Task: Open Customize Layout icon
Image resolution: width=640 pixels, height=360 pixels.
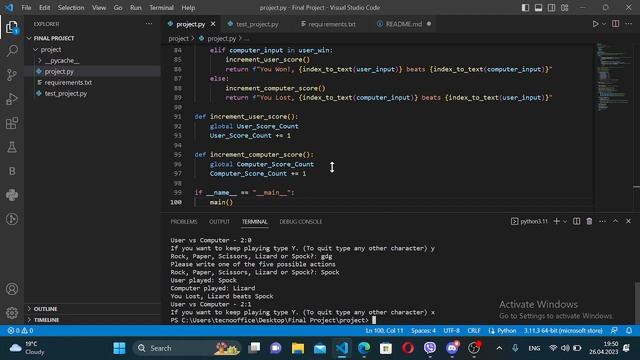Action: coord(564,7)
